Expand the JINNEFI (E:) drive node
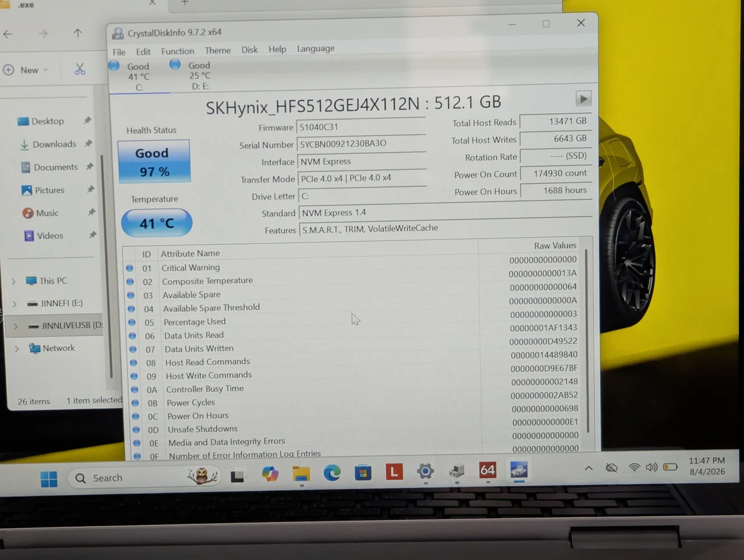 coord(15,304)
